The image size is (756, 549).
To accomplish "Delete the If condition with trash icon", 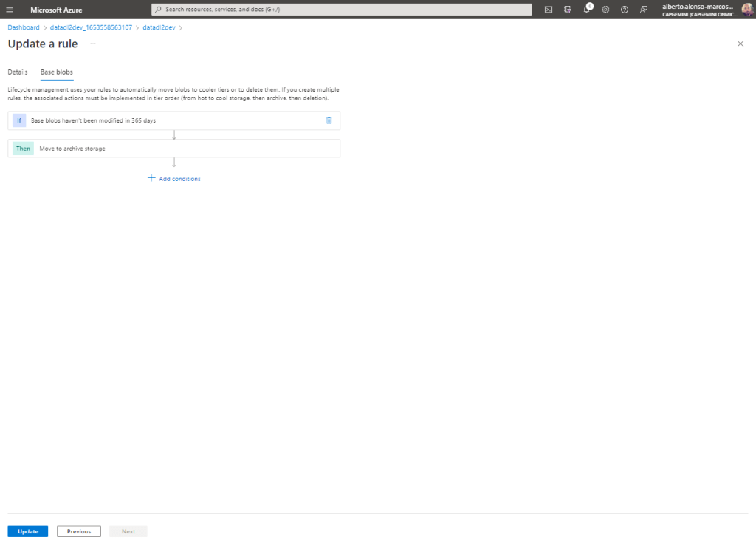I will tap(329, 120).
